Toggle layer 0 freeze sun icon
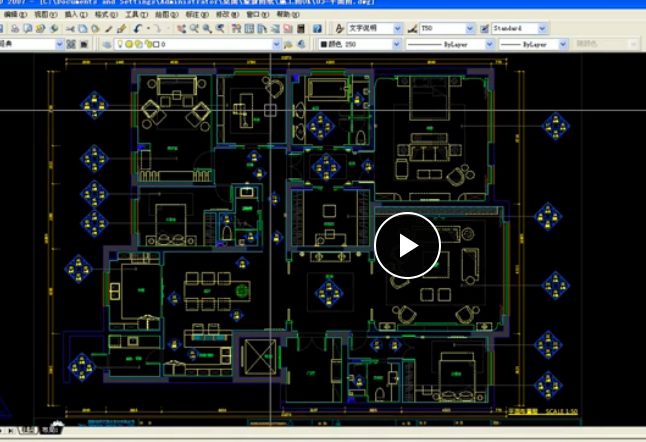This screenshot has height=442, width=646. 129,44
